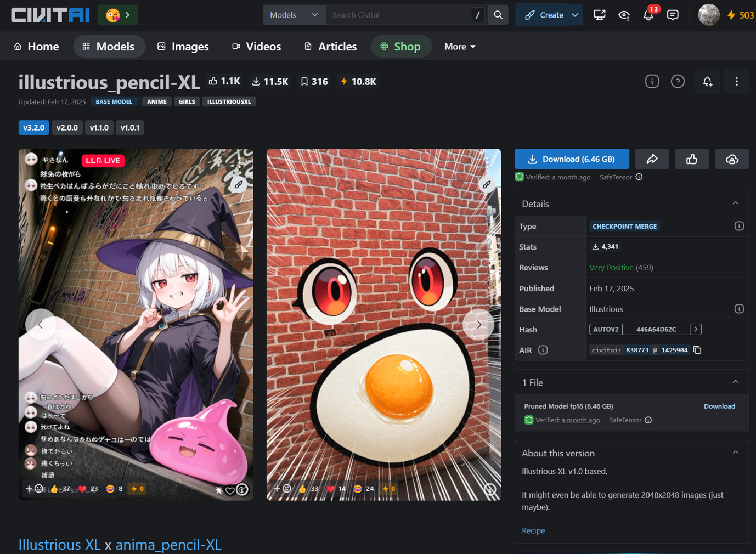Toggle model notifications with the bell-plus icon

pos(707,82)
